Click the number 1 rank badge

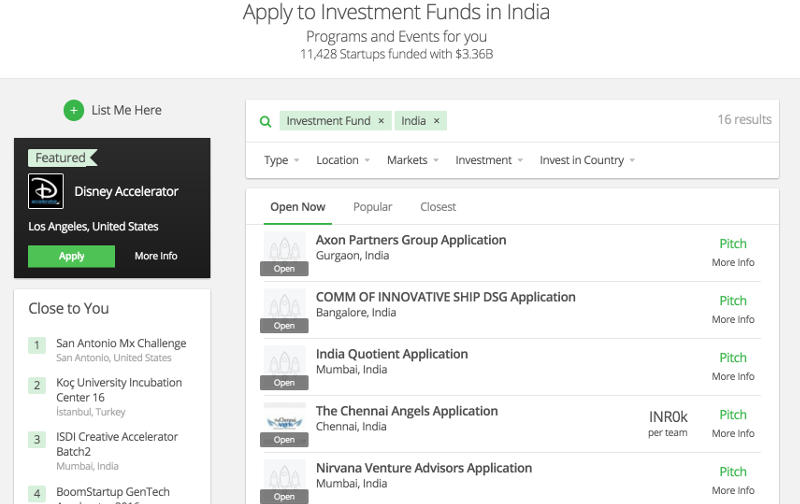point(37,345)
